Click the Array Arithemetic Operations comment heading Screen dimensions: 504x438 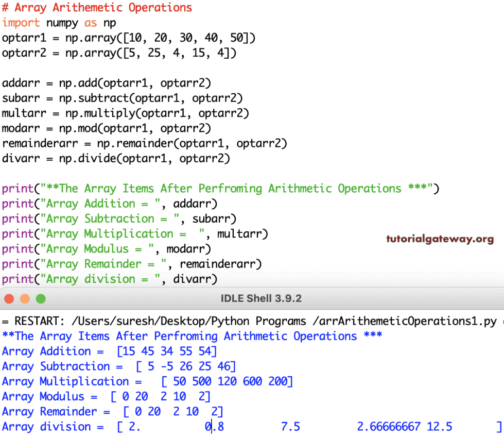[x=98, y=7]
